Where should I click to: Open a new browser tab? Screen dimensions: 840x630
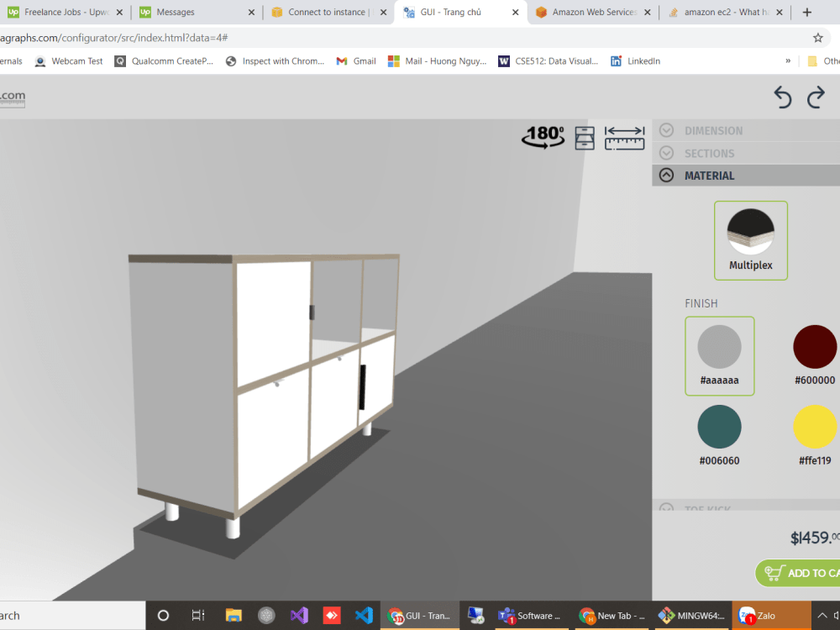point(806,12)
